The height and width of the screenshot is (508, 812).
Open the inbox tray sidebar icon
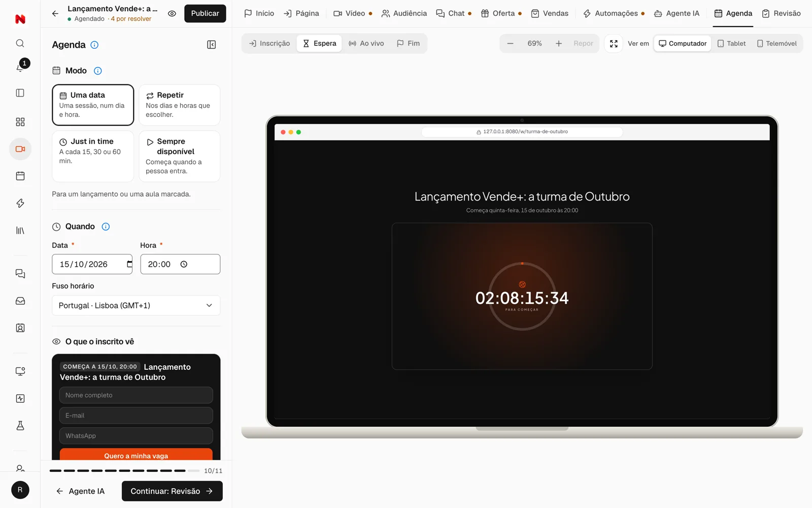pyautogui.click(x=20, y=301)
